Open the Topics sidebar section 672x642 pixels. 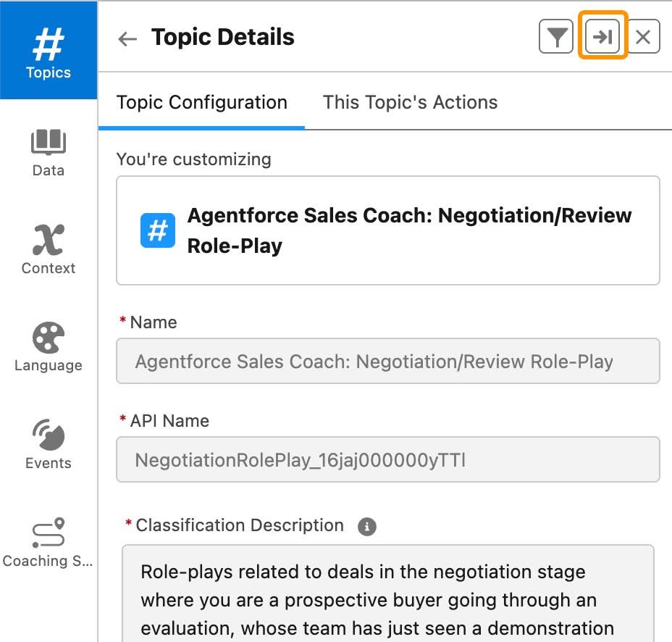click(x=49, y=51)
